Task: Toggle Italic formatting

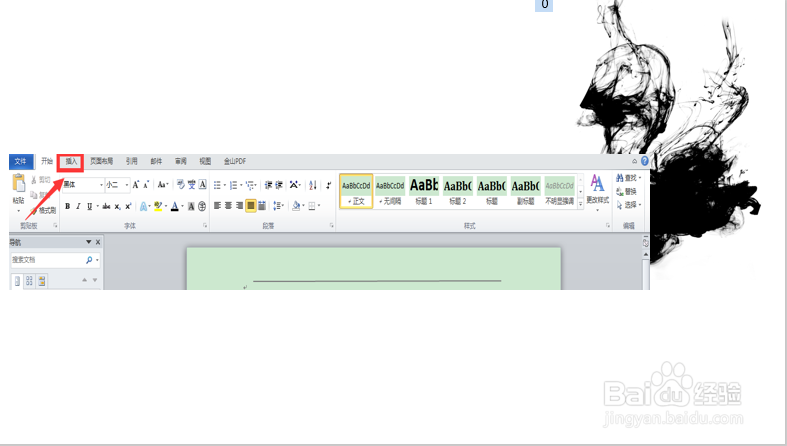Action: pos(78,206)
